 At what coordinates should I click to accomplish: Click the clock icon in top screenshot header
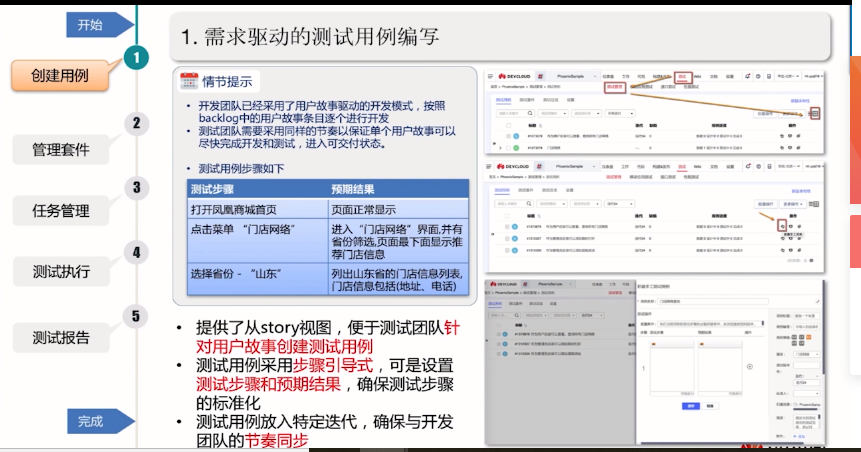[x=758, y=76]
